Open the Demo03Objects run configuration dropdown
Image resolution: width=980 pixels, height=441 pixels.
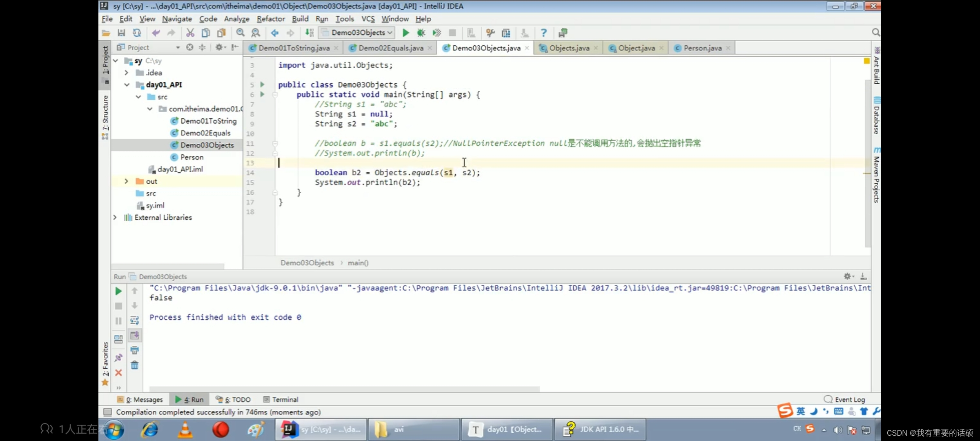357,33
